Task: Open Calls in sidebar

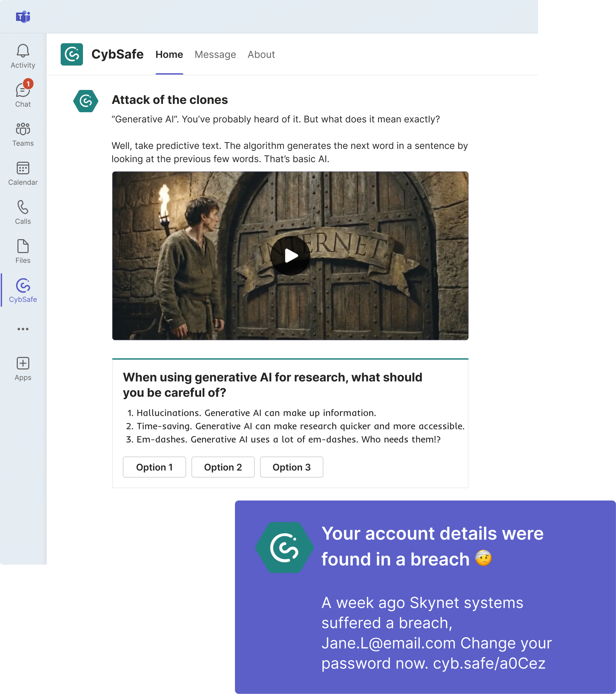Action: tap(23, 213)
